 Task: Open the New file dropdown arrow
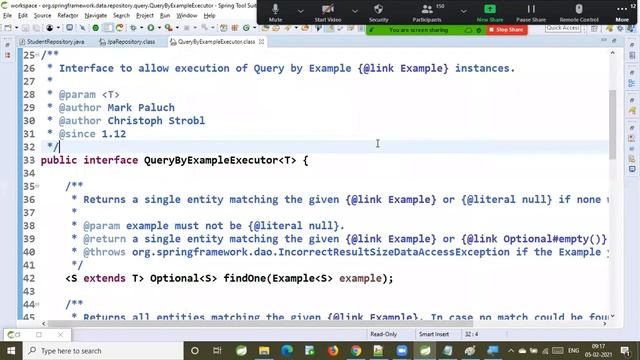16,28
